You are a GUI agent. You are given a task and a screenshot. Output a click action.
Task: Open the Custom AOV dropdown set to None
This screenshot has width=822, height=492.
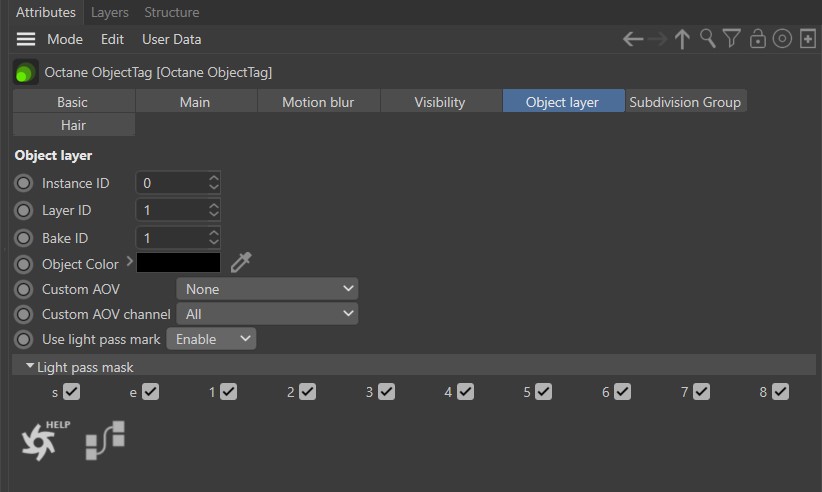tap(267, 289)
